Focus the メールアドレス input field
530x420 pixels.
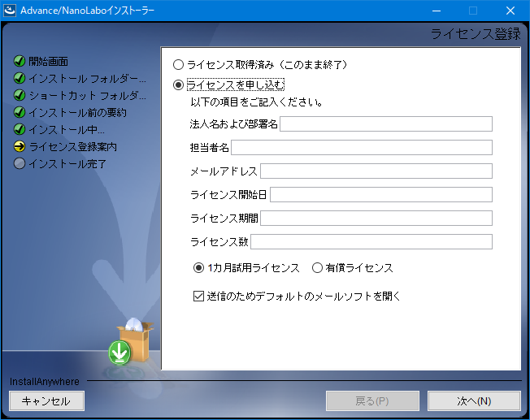click(x=376, y=171)
